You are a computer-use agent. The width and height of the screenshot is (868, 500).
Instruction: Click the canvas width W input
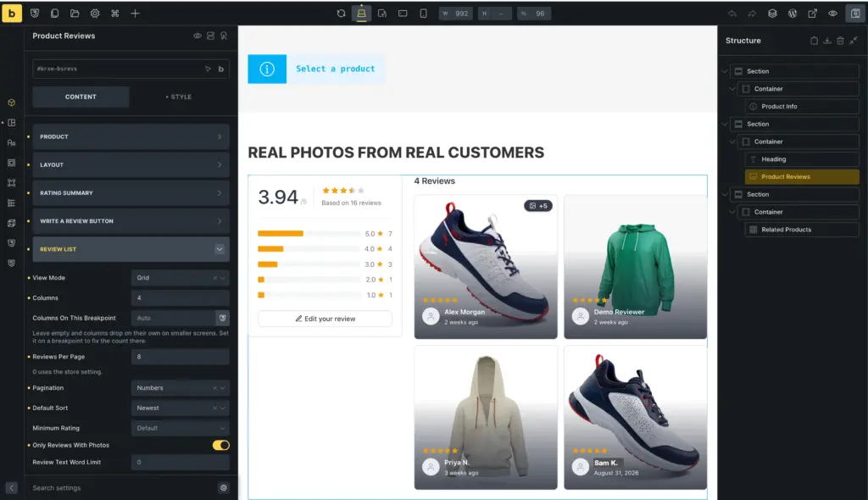(456, 14)
